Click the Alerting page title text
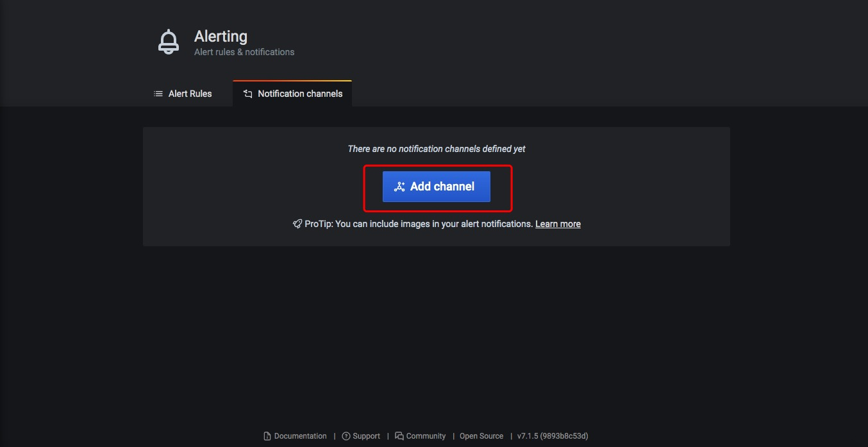The height and width of the screenshot is (447, 868). [x=221, y=37]
